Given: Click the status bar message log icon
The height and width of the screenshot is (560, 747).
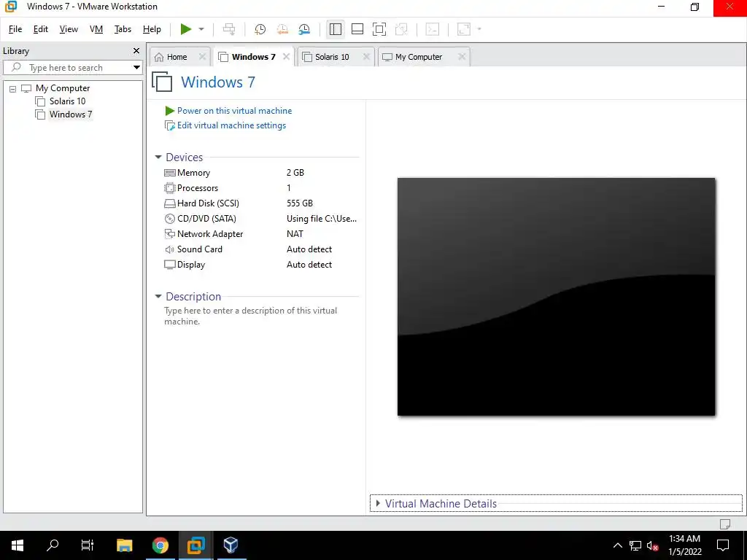Looking at the screenshot, I should coord(724,524).
